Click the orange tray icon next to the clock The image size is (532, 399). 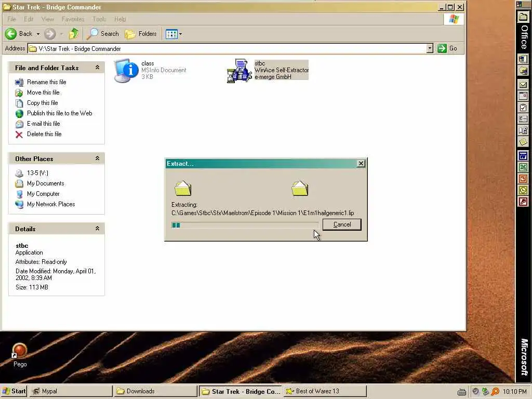[495, 392]
